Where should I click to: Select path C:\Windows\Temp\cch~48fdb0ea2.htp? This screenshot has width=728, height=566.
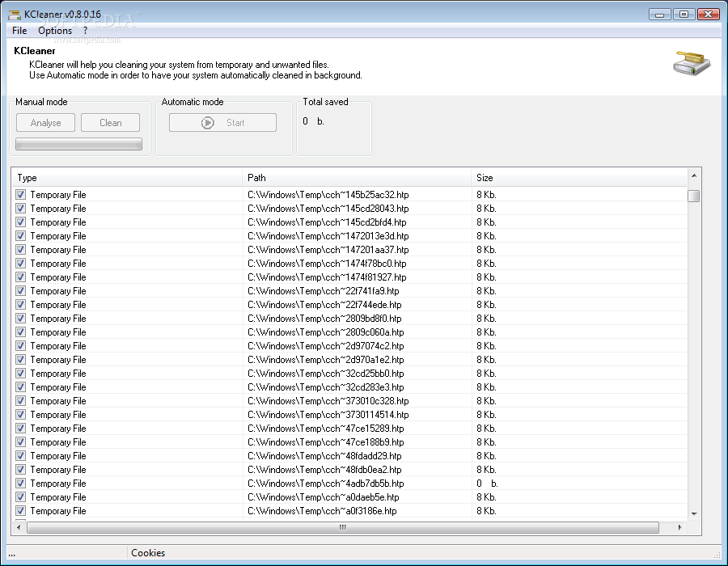(x=324, y=470)
